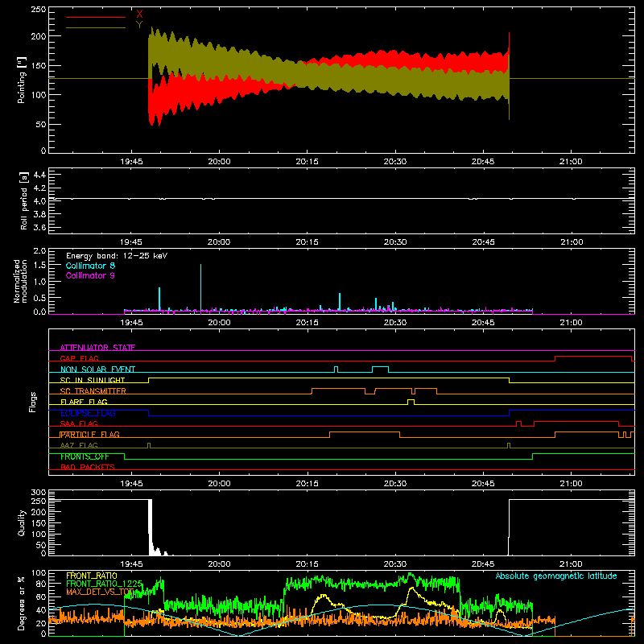Click '20:45' time label under Quality plot
Screen dimensions: 644x644
(x=483, y=564)
